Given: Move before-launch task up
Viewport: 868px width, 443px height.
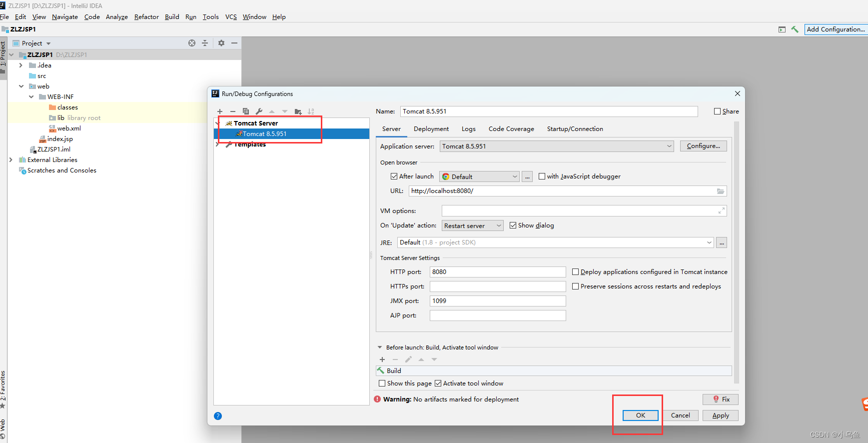Looking at the screenshot, I should [421, 359].
